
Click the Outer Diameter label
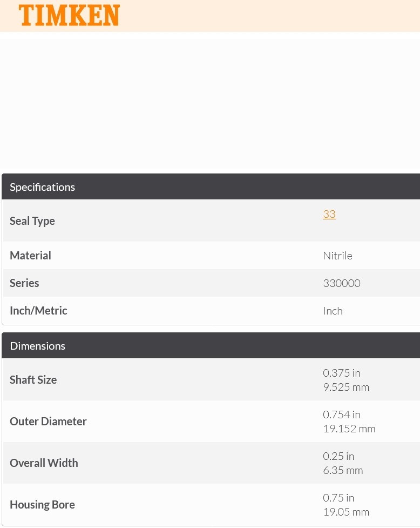pos(48,422)
